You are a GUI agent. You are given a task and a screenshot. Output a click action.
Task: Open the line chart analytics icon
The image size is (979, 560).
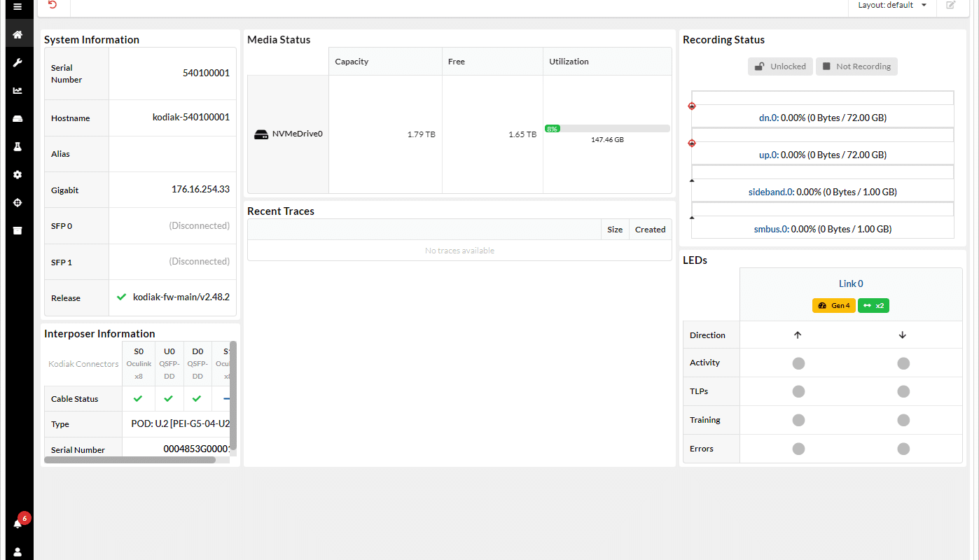(18, 90)
